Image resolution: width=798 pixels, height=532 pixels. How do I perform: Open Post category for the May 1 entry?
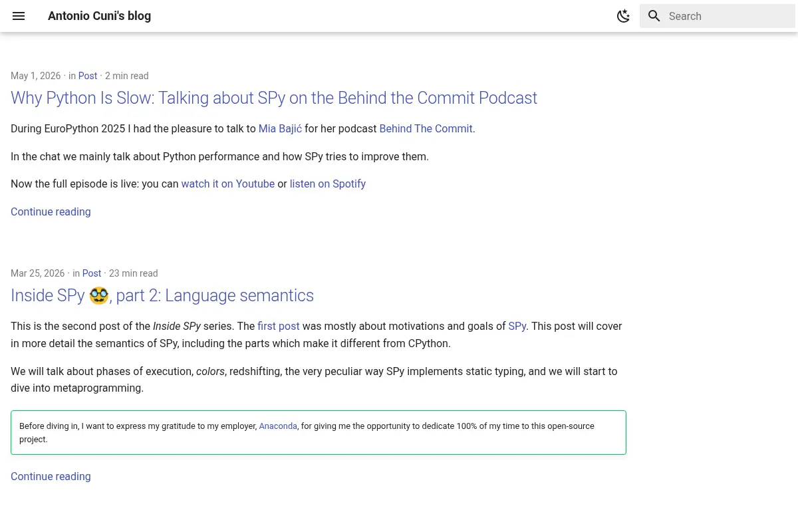88,76
